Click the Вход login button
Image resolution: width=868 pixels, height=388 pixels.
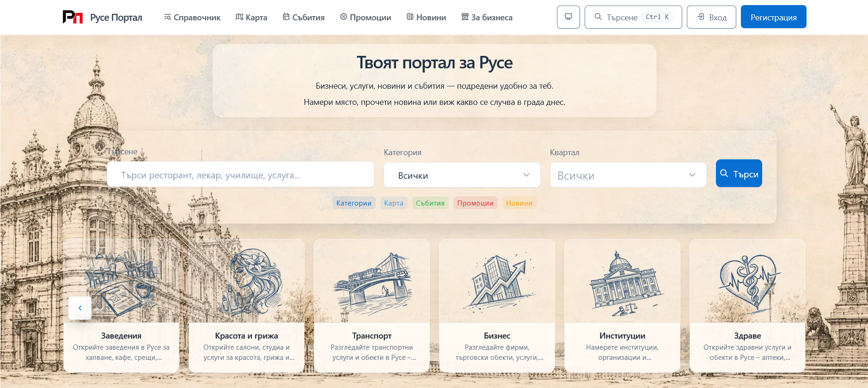[x=711, y=17]
